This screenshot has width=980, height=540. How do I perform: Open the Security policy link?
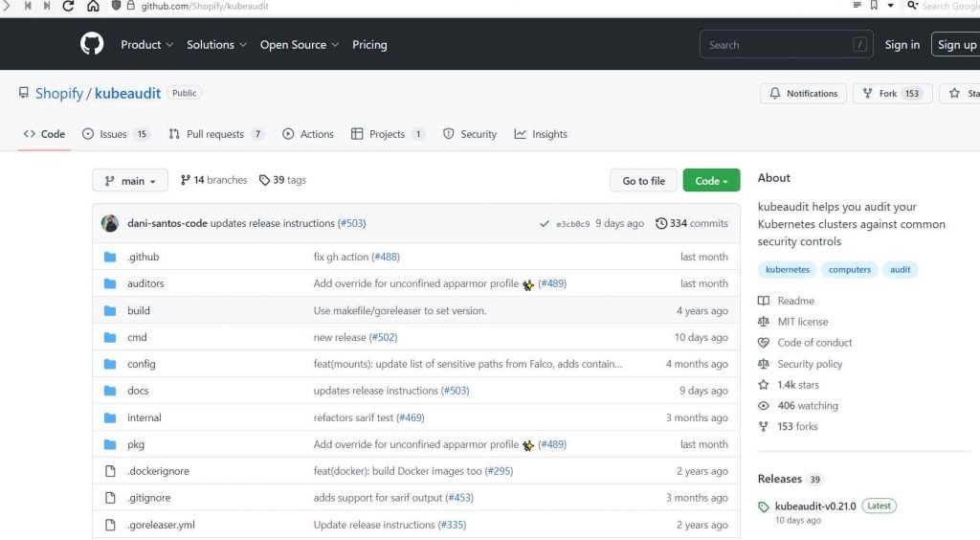coord(810,364)
